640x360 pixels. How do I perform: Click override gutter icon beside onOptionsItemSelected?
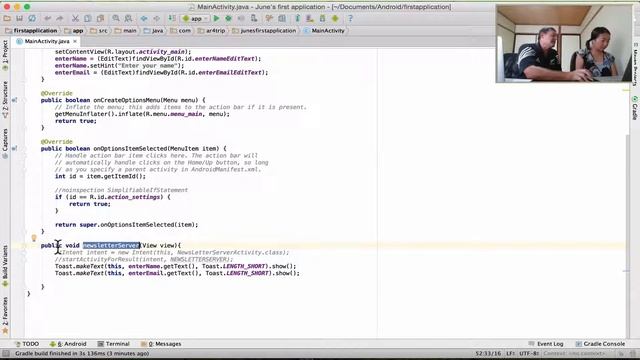[x=15, y=149]
